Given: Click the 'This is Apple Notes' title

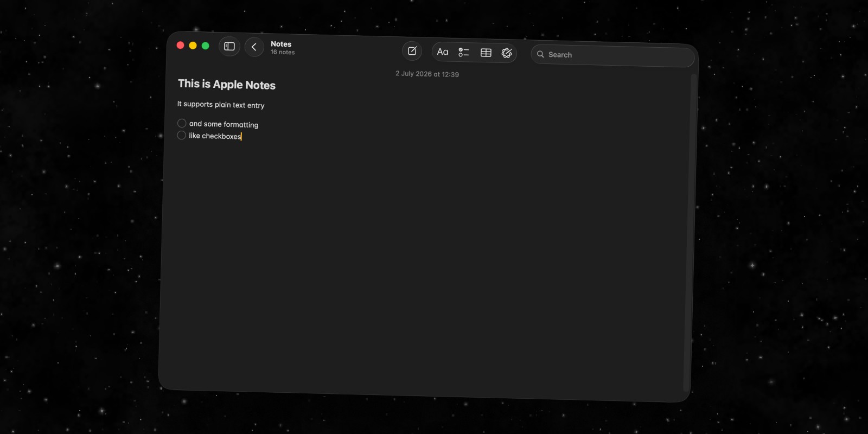Looking at the screenshot, I should pyautogui.click(x=227, y=84).
